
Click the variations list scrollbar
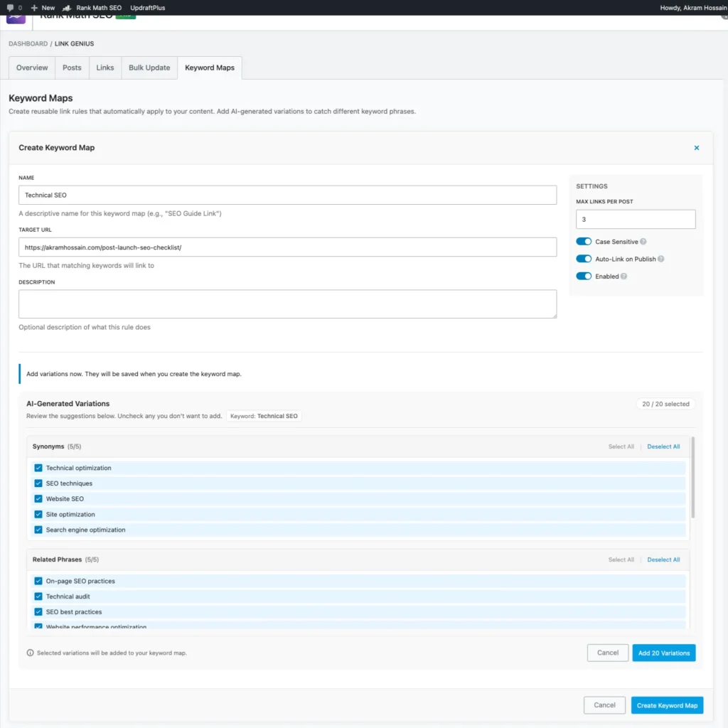pyautogui.click(x=693, y=477)
